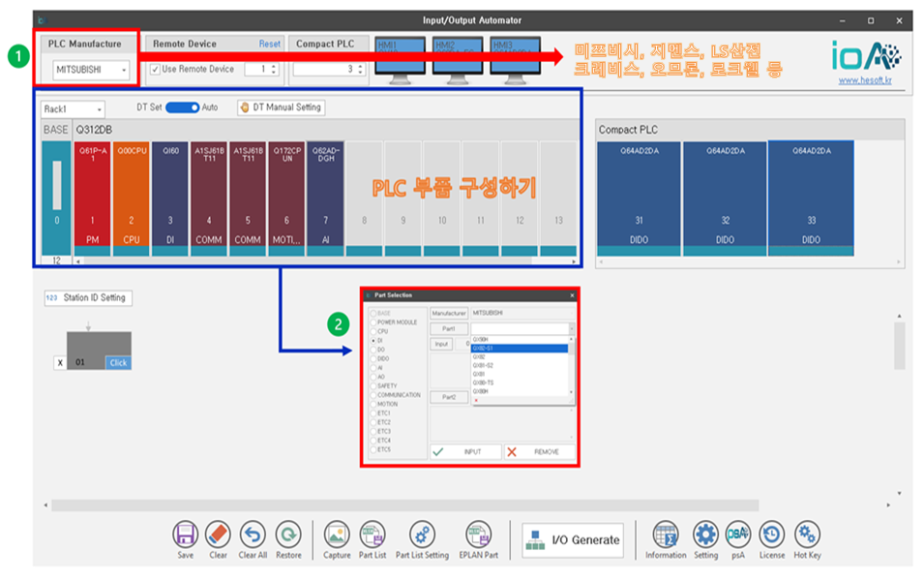This screenshot has height=581, width=924.
Task: Open the Hot Key icon
Action: click(x=807, y=535)
